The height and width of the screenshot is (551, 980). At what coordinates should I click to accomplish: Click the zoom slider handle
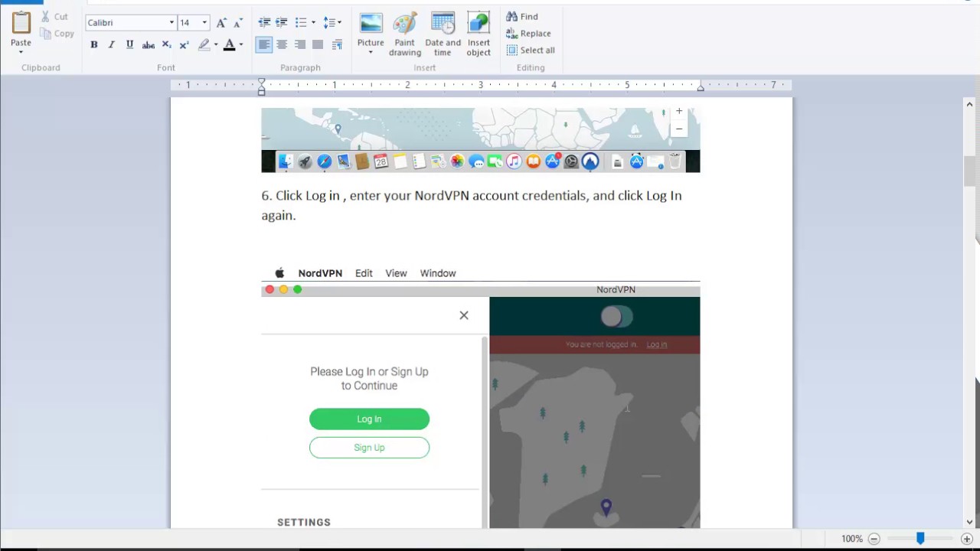click(920, 539)
